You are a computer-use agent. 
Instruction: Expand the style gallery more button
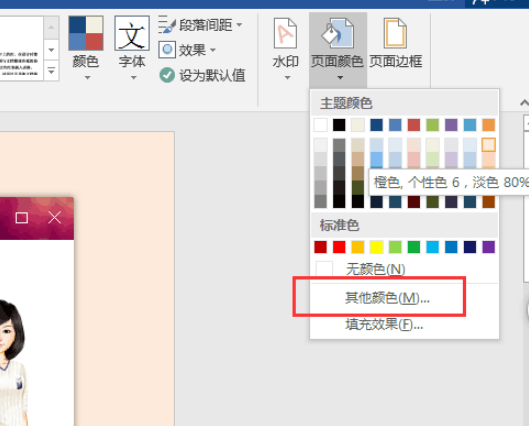pos(51,71)
